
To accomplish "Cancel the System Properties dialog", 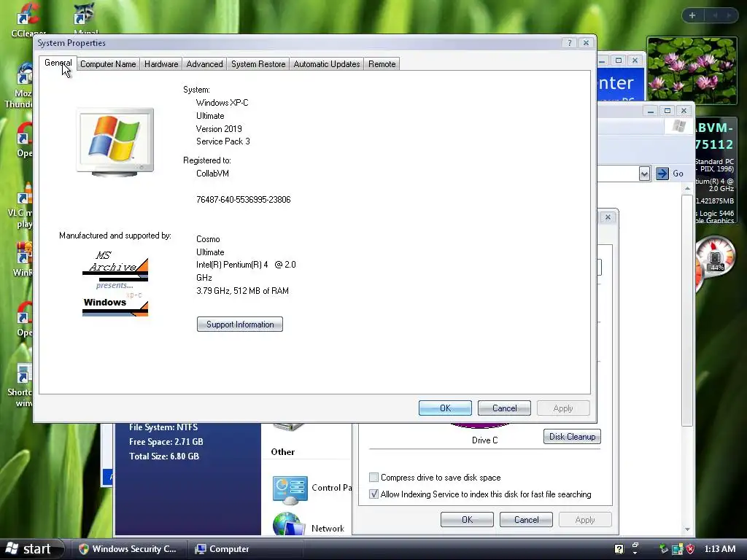I will click(x=504, y=408).
